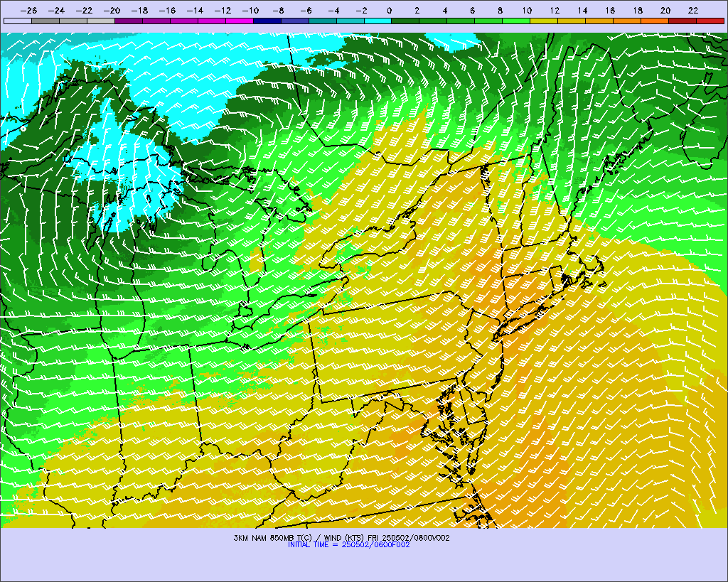
Task: Click the 2 scale value
Action: click(x=417, y=11)
